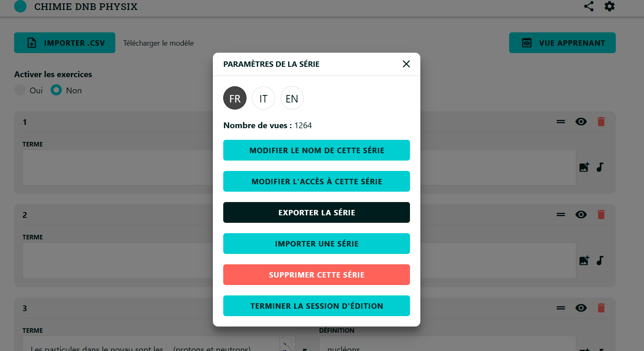This screenshot has height=351, width=644.
Task: Click the share icon in header
Action: [588, 6]
